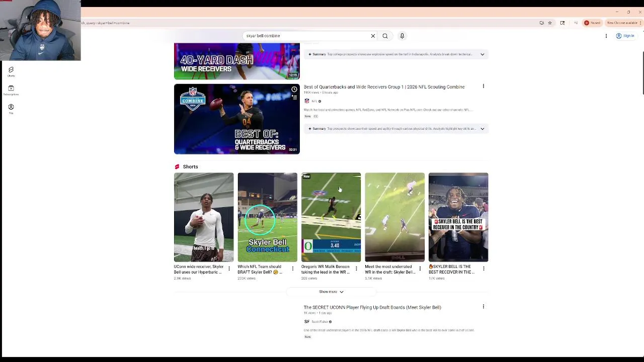Click UConn wide receiver Skyler Bell short title

[x=199, y=269]
